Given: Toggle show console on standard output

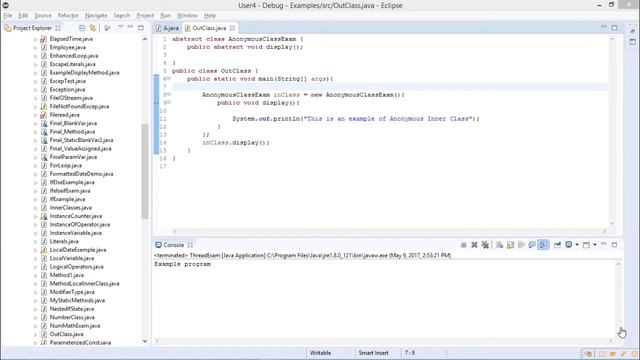Looking at the screenshot, I should coord(532,245).
